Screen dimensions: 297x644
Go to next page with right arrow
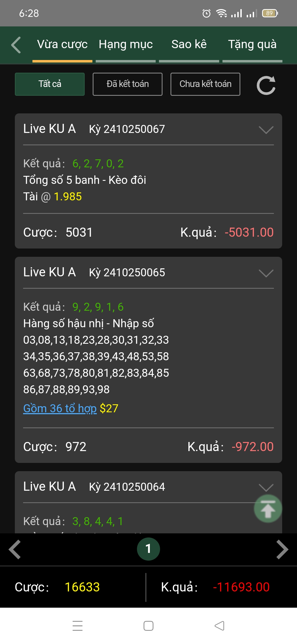(x=282, y=549)
